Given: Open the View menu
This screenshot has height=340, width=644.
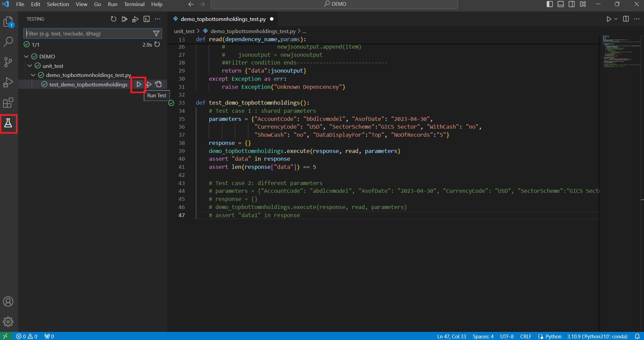Looking at the screenshot, I should [81, 4].
